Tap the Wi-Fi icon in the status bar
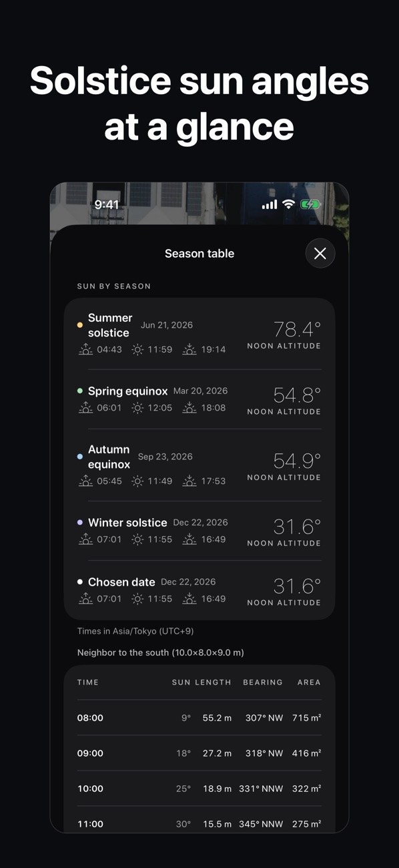 [288, 204]
